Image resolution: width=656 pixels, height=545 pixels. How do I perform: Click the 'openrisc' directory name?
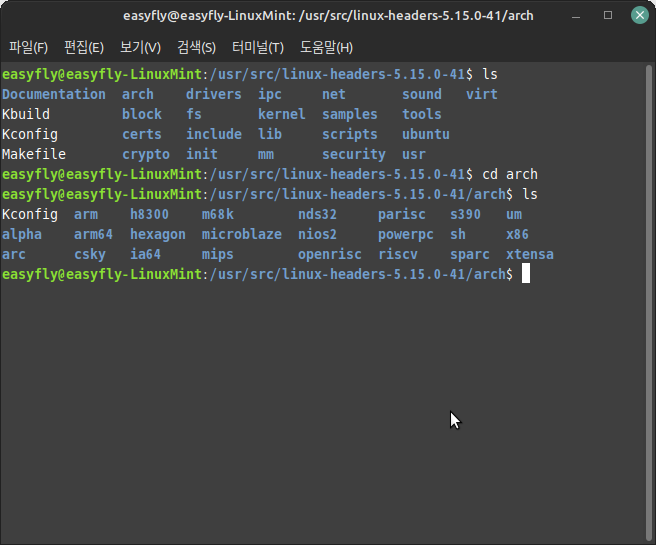click(330, 254)
